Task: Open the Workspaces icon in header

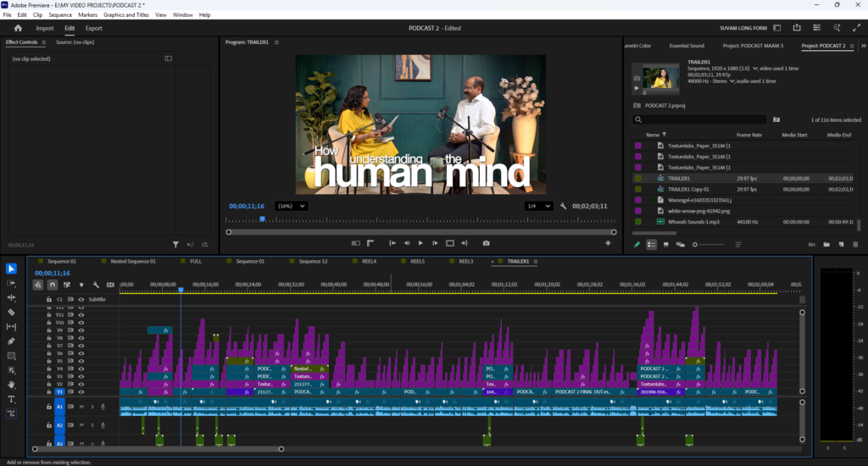Action: [777, 28]
